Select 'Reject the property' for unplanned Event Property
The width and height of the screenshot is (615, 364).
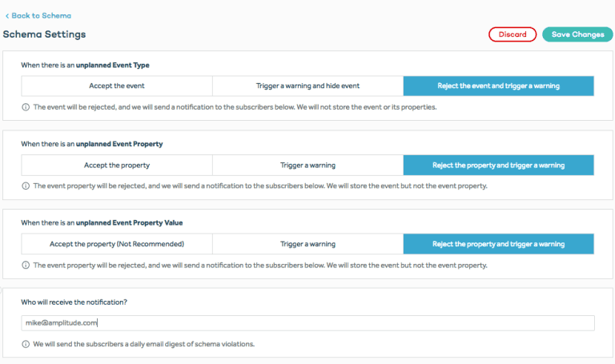[498, 165]
